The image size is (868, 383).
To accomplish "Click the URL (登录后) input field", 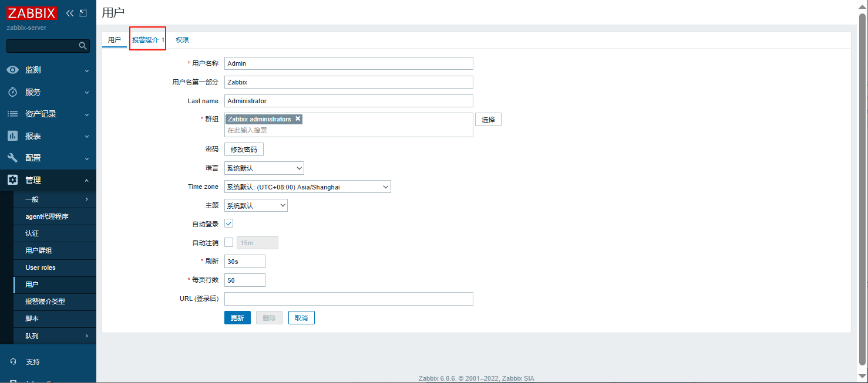I will [349, 299].
